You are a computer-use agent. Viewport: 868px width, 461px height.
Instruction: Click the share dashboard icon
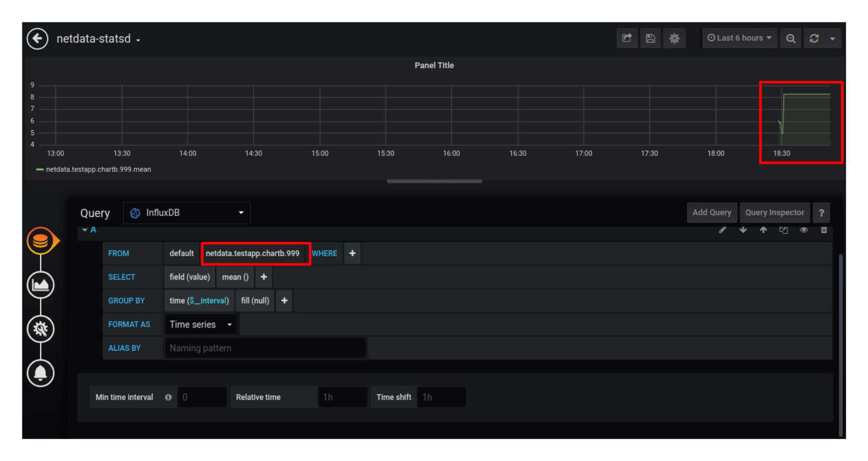(627, 38)
